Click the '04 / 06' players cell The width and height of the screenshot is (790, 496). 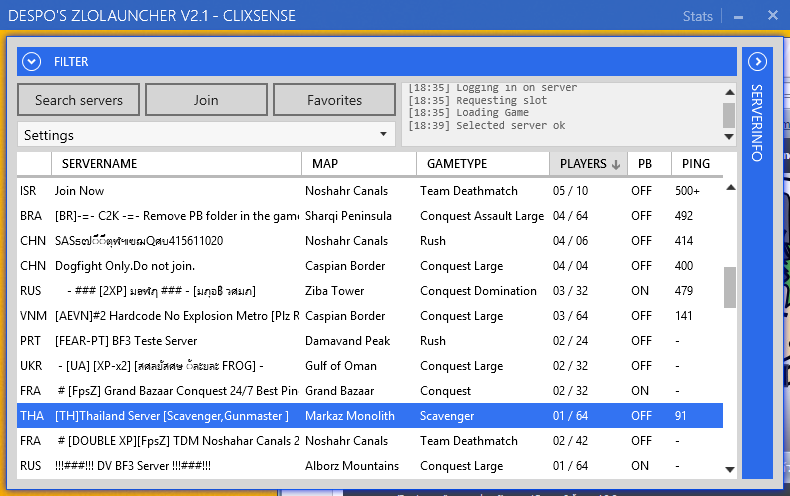pyautogui.click(x=570, y=240)
